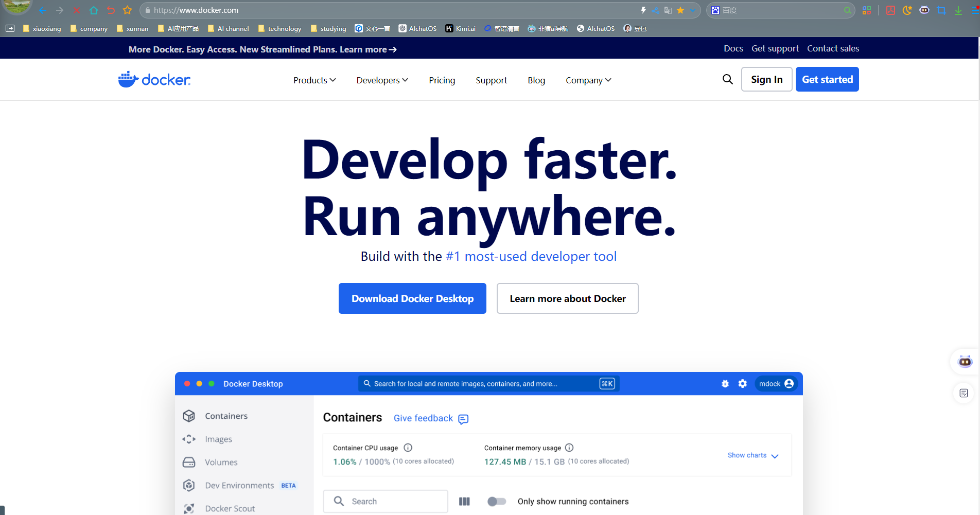Click Contact sales in top banner
The width and height of the screenshot is (980, 515).
(833, 48)
